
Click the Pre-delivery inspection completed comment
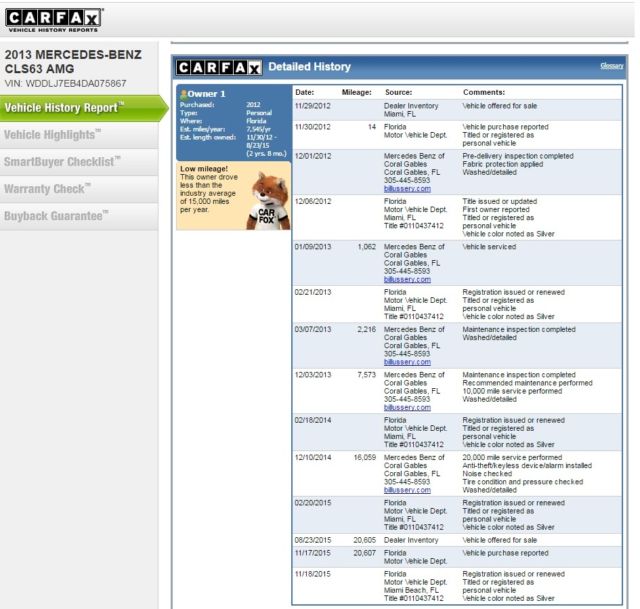[518, 156]
